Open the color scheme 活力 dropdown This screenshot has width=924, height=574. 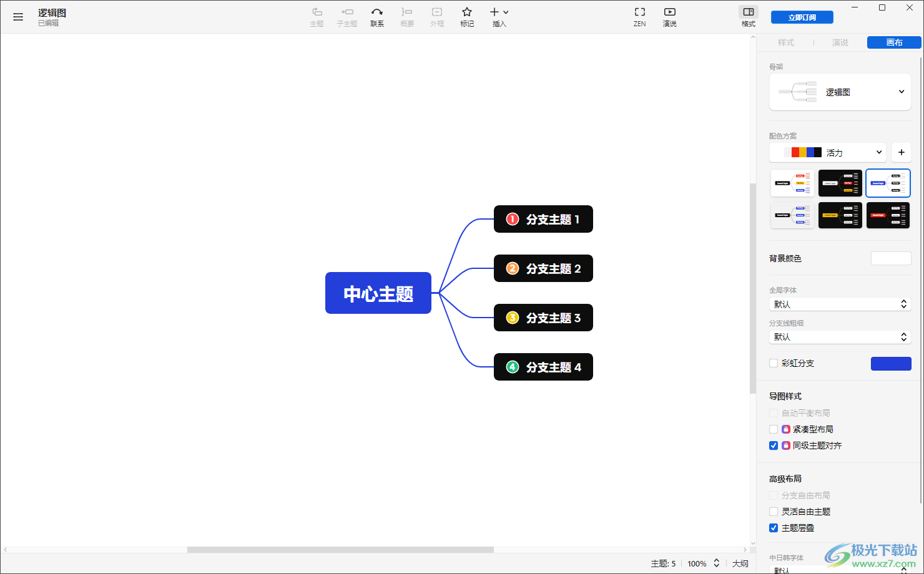[828, 152]
